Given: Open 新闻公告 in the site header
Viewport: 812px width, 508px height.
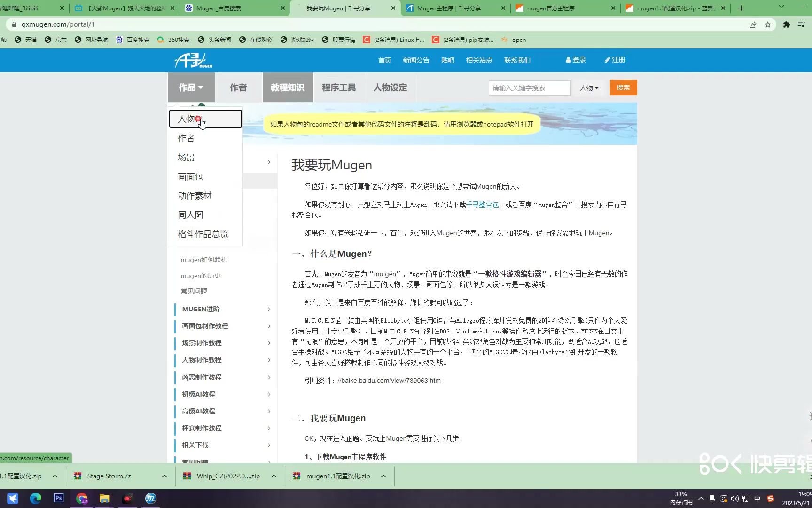Looking at the screenshot, I should click(416, 60).
